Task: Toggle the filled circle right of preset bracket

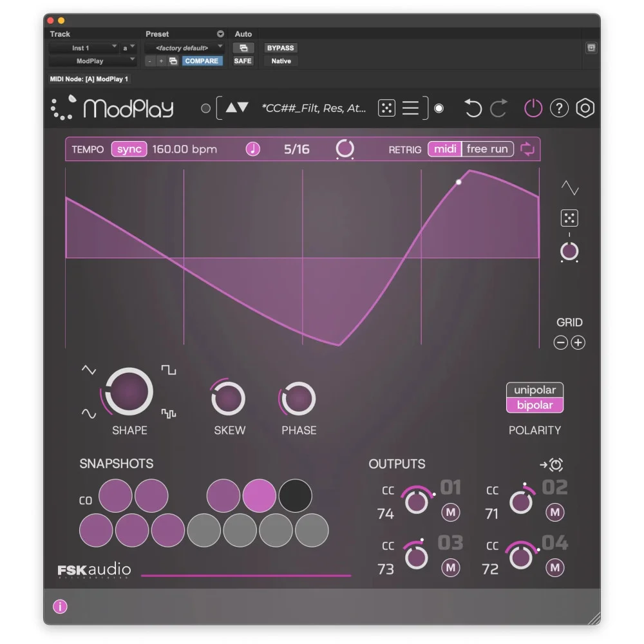Action: 439,108
